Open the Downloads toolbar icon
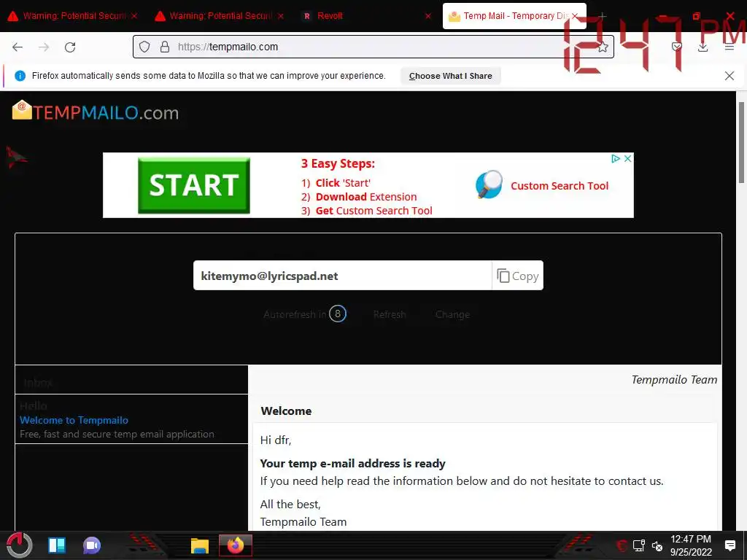 click(703, 47)
